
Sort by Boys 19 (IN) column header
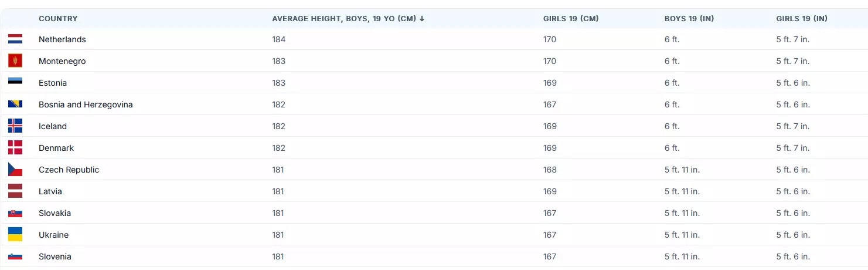[689, 19]
